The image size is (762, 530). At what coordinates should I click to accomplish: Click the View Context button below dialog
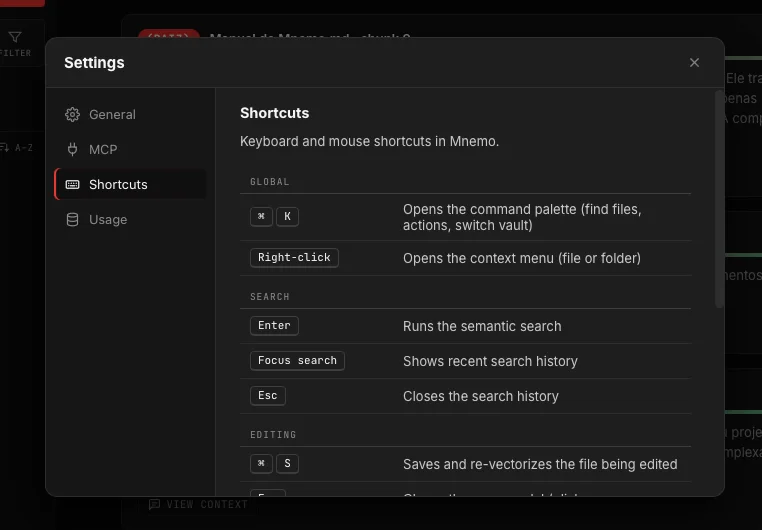pyautogui.click(x=198, y=504)
